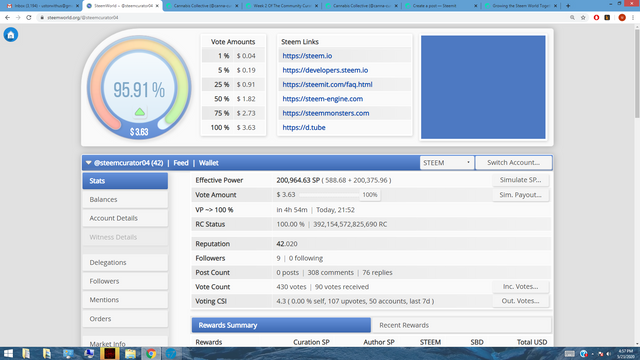
Task: Open the @steemcurator04 account link
Action: [129, 163]
